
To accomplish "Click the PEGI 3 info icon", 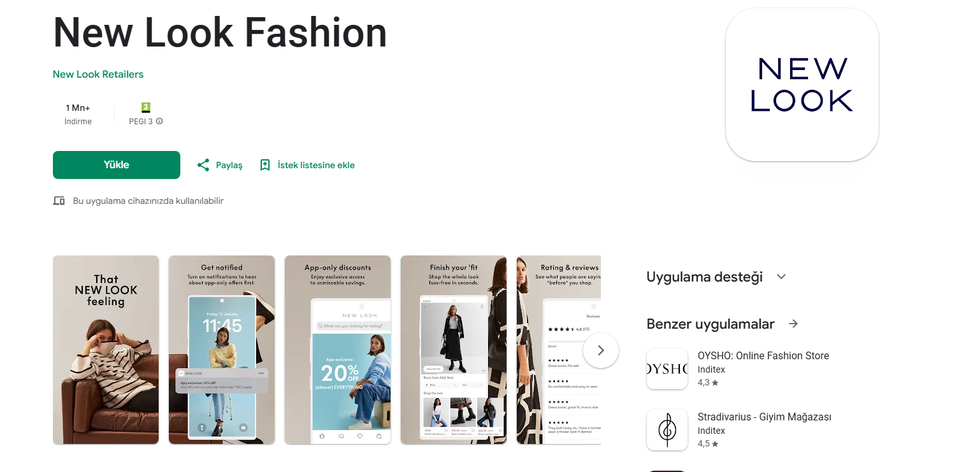I will pos(159,121).
